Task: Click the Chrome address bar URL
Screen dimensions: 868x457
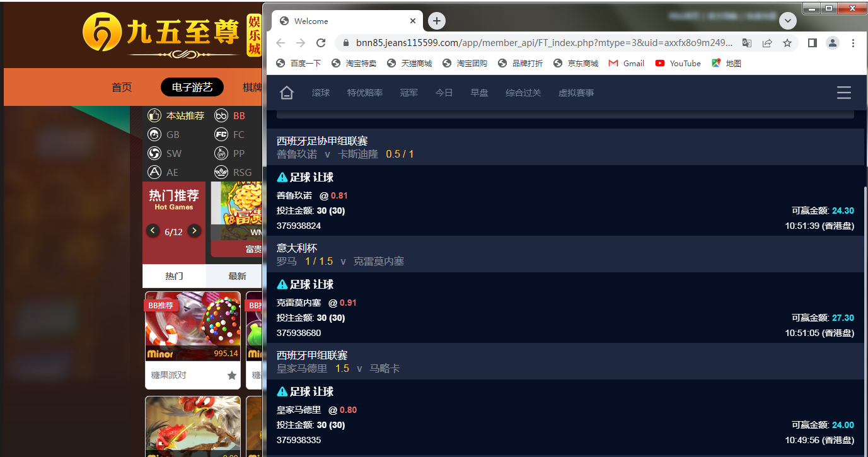Action: click(x=544, y=43)
